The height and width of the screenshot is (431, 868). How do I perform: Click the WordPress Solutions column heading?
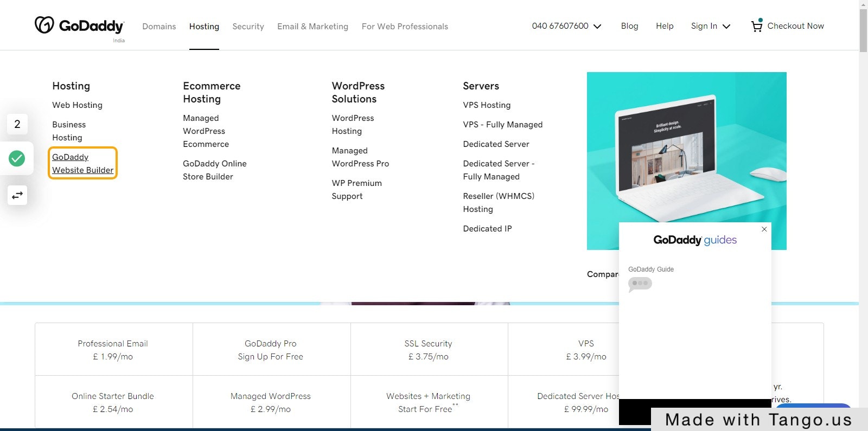click(x=358, y=92)
